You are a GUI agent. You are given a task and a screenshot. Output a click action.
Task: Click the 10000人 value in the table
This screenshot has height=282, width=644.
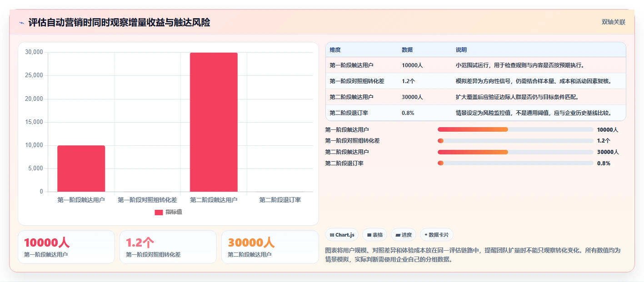[412, 65]
